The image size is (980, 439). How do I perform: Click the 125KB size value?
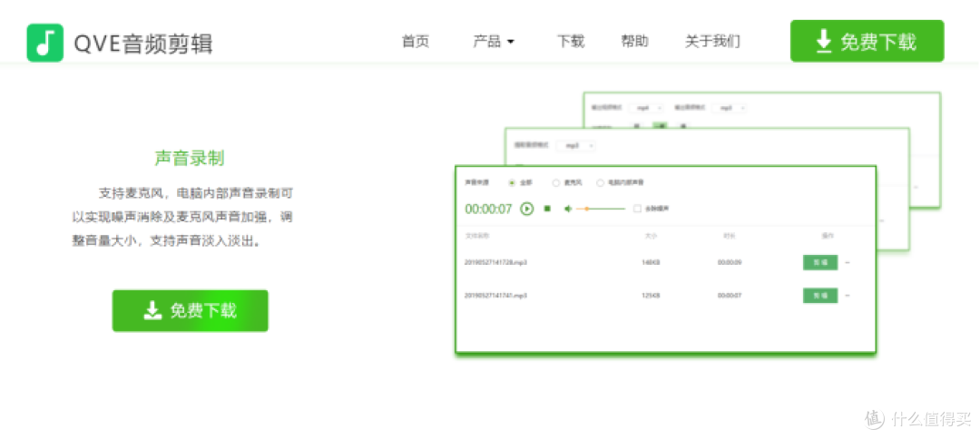651,296
